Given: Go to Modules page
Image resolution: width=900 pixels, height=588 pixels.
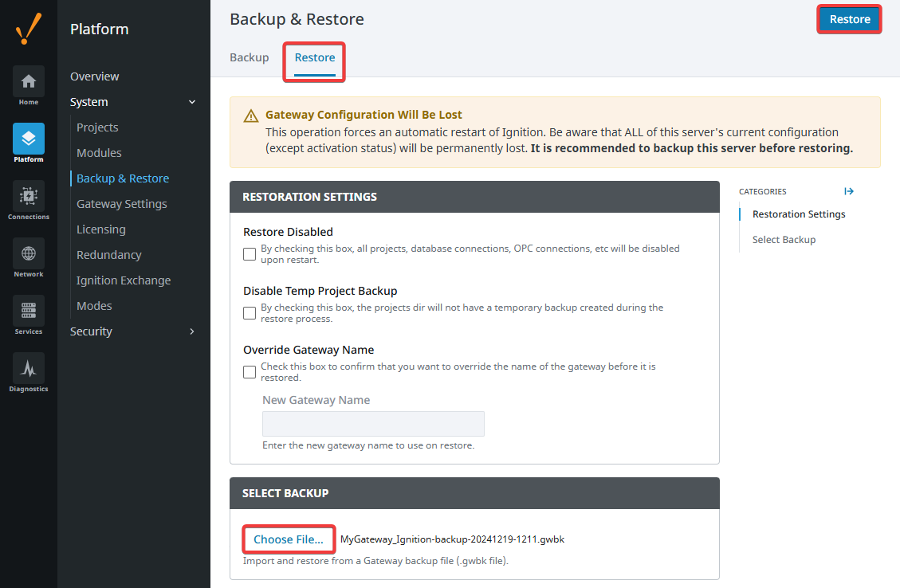Looking at the screenshot, I should coord(100,153).
